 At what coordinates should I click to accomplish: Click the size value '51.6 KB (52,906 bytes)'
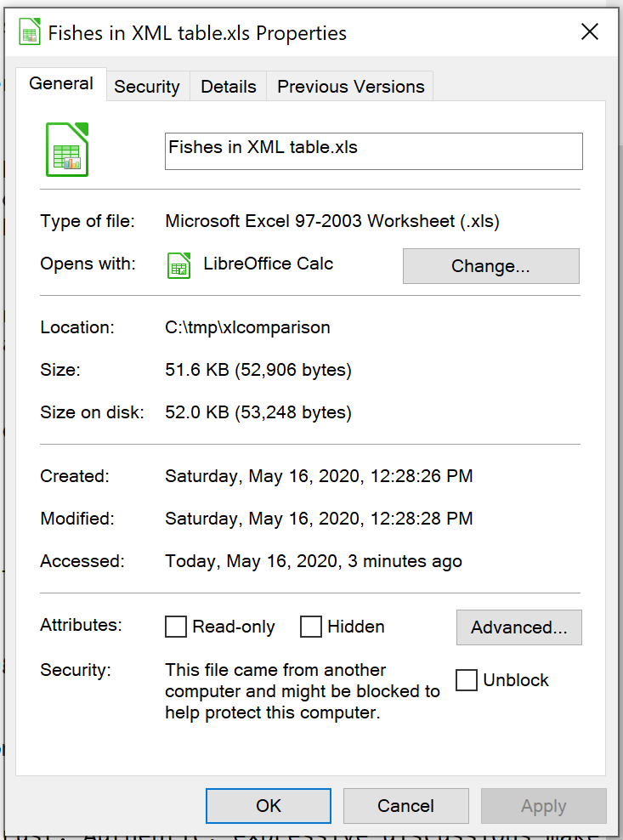coord(258,370)
